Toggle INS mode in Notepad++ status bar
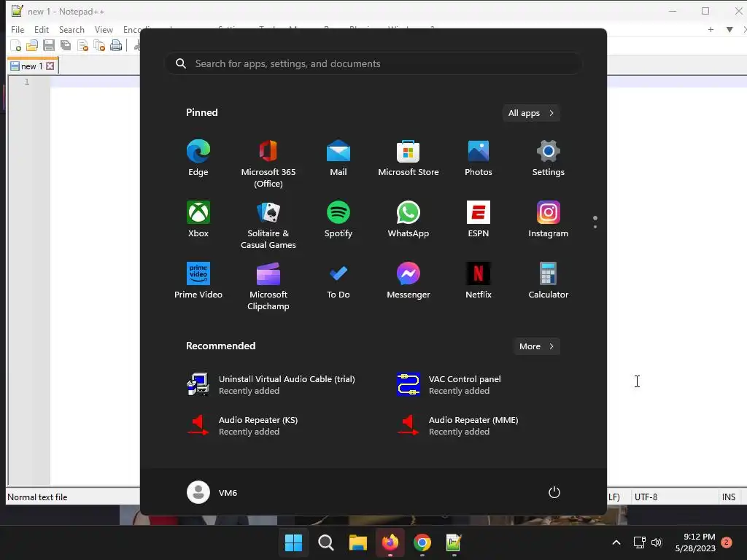Screen dimensions: 747x560 click(x=729, y=497)
